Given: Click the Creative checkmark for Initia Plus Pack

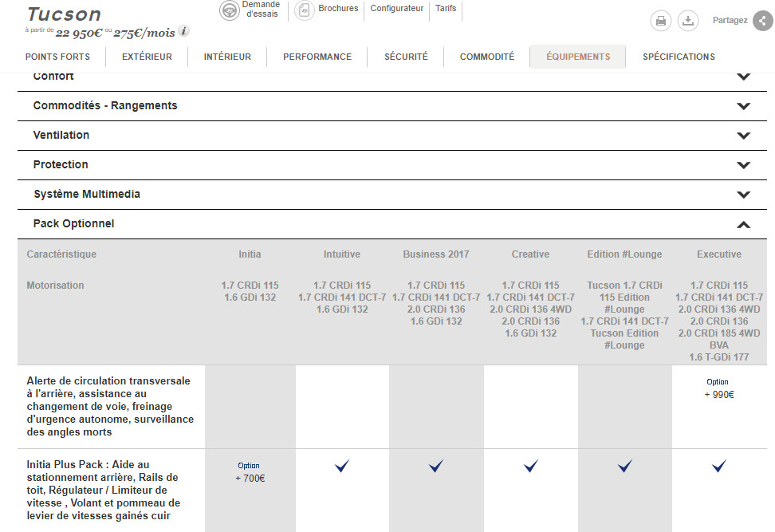Looking at the screenshot, I should (531, 466).
